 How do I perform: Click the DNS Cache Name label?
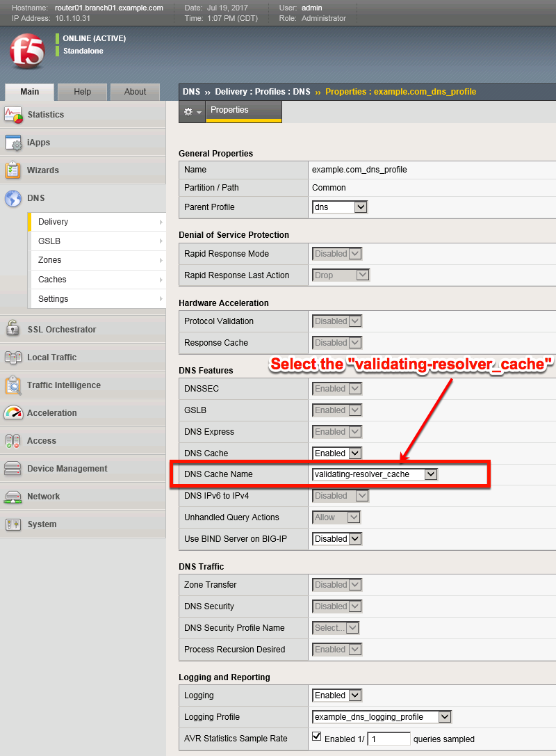218,474
